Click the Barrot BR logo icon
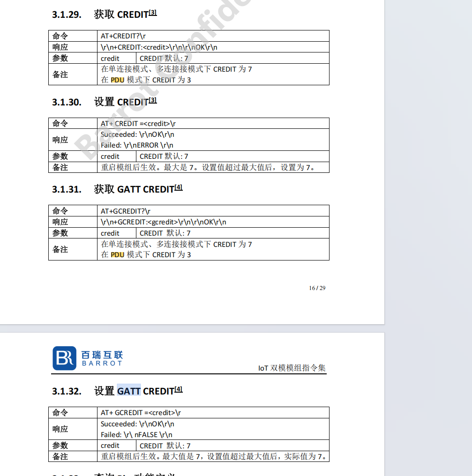 64,358
